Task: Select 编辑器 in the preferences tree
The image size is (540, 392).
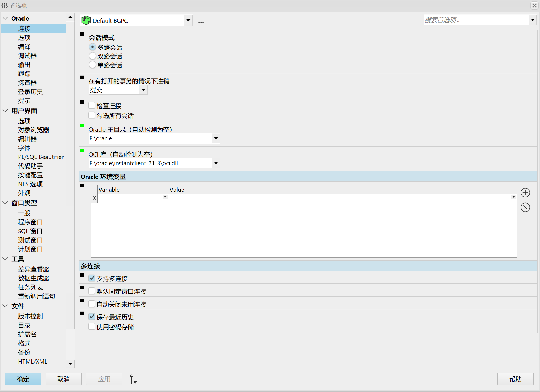Action: (27, 139)
